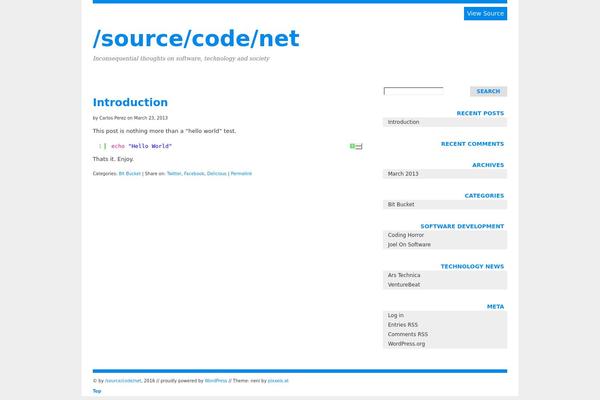Open the /source/code/net site title
This screenshot has width=600, height=400.
196,39
